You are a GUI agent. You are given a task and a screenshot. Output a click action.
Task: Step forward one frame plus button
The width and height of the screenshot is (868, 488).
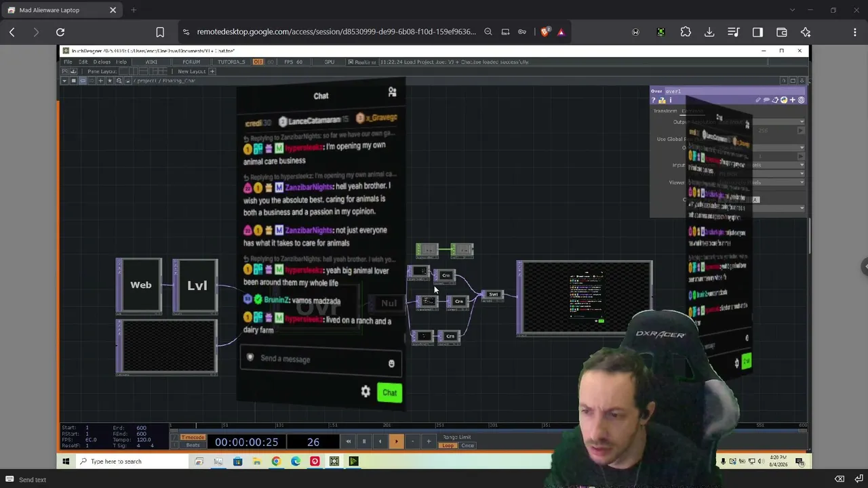429,442
